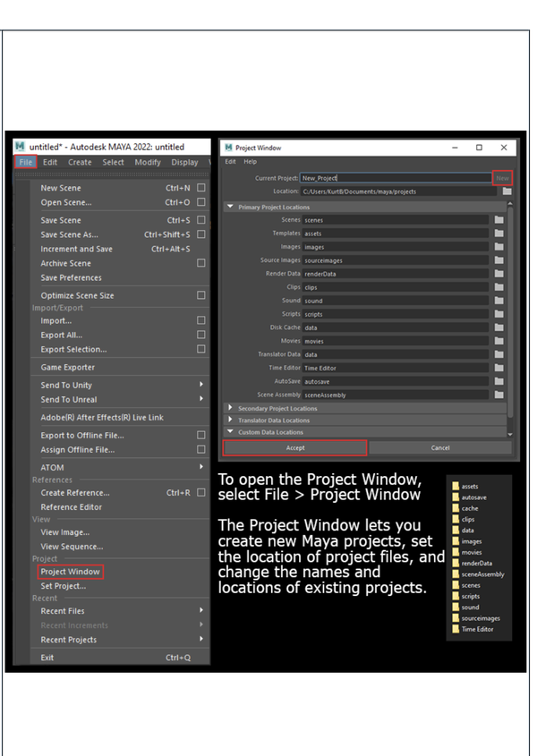Open the Modify menu

coord(148,163)
